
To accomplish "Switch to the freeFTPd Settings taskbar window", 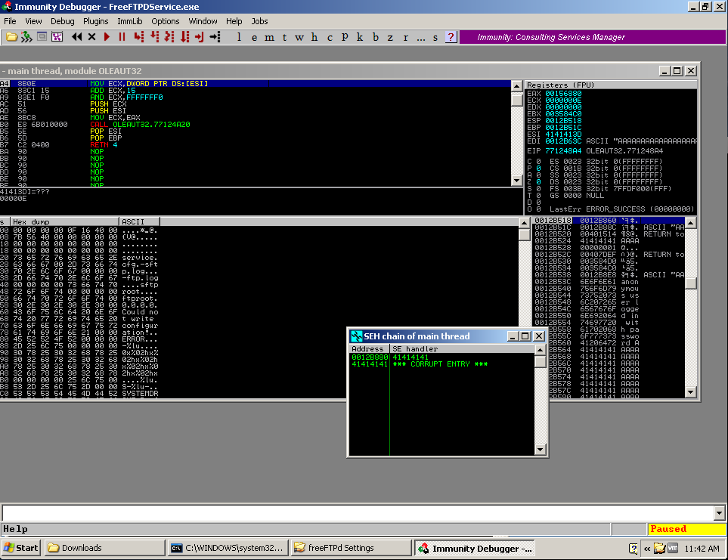I will point(352,548).
